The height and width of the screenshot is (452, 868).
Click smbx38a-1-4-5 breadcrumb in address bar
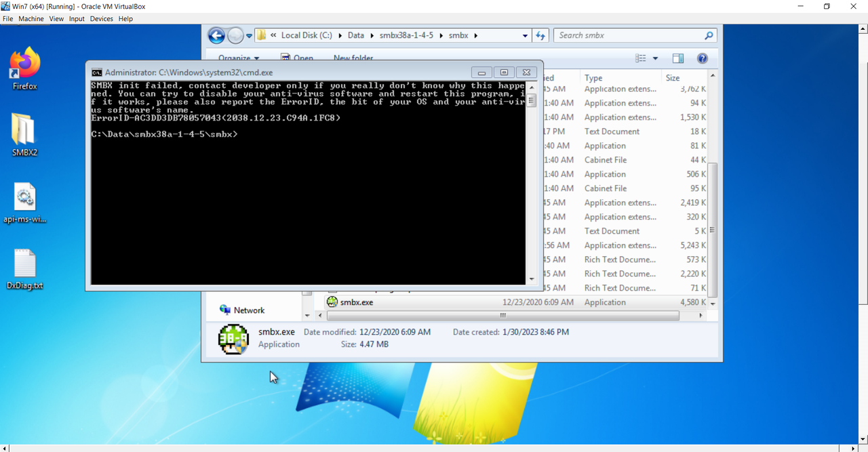pyautogui.click(x=406, y=35)
